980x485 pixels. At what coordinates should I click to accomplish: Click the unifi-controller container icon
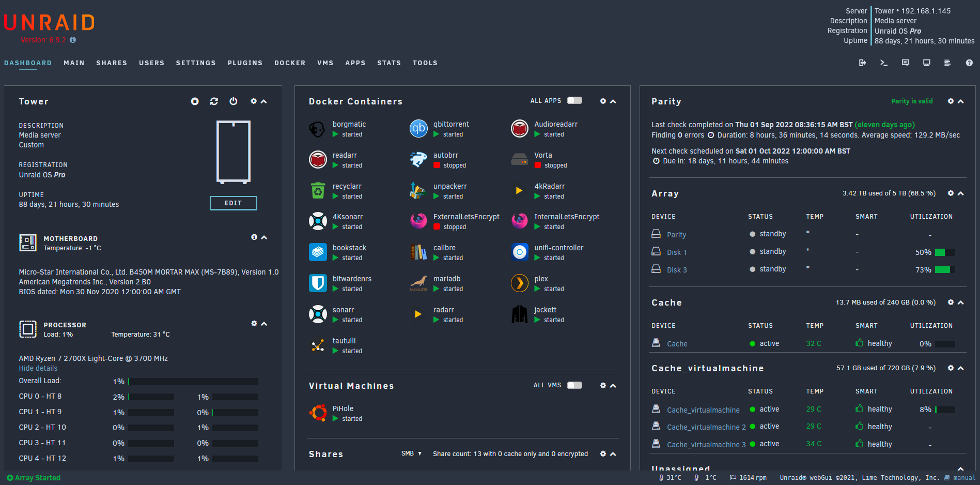[520, 252]
